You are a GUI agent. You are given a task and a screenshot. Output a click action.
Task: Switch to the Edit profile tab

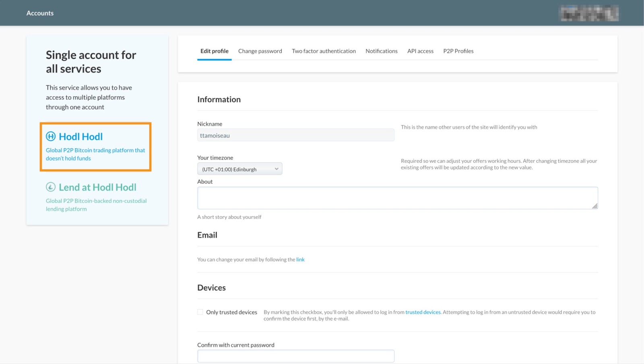(215, 51)
